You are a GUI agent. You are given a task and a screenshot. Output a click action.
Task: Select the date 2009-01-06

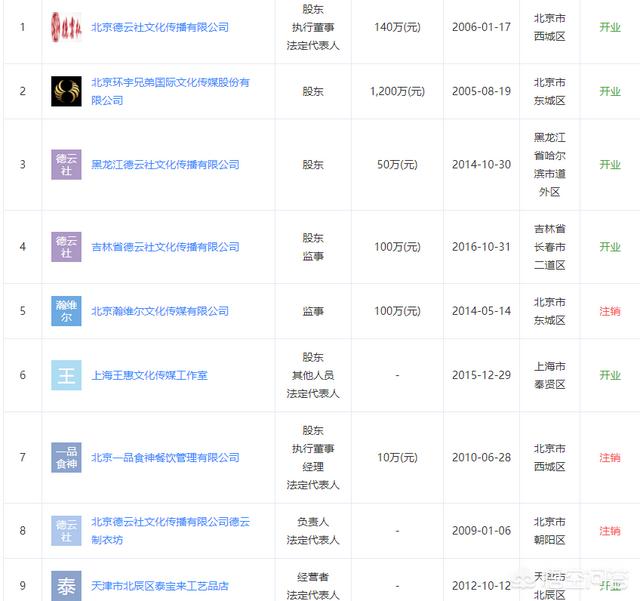coord(481,531)
